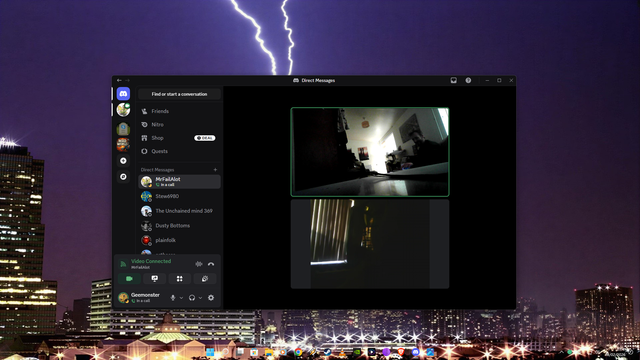
Task: Open Discord icon in the taskbar
Action: click(x=416, y=352)
